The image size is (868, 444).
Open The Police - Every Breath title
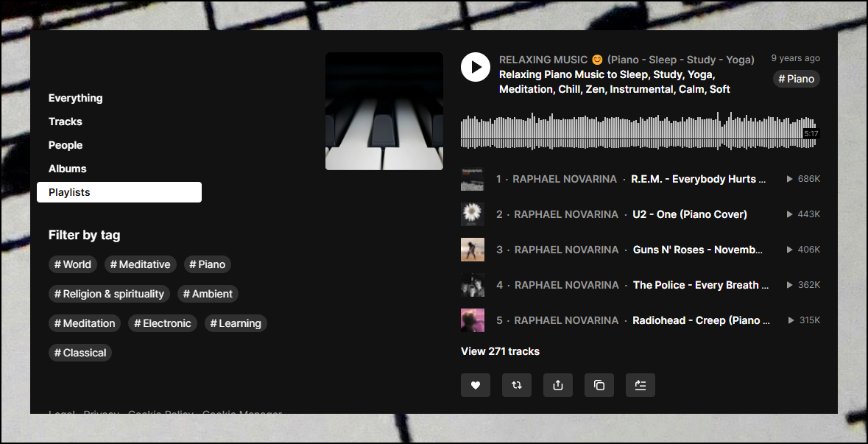click(701, 285)
